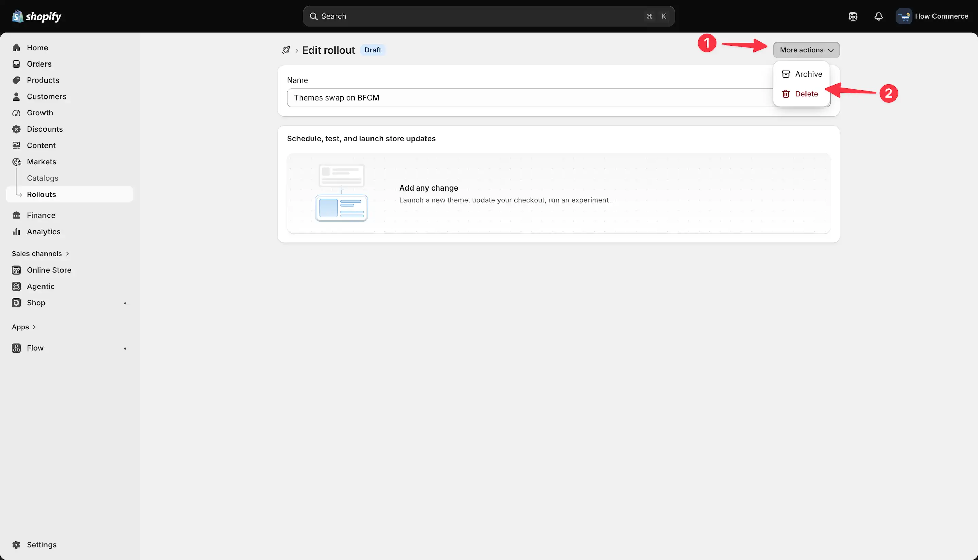978x560 pixels.
Task: Open the Home icon in sidebar
Action: coord(16,48)
